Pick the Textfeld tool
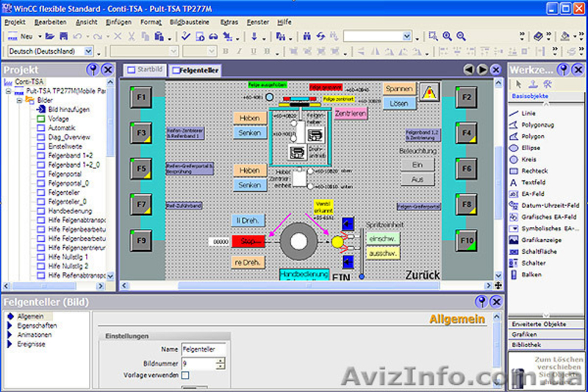The height and width of the screenshot is (392, 588). [534, 182]
